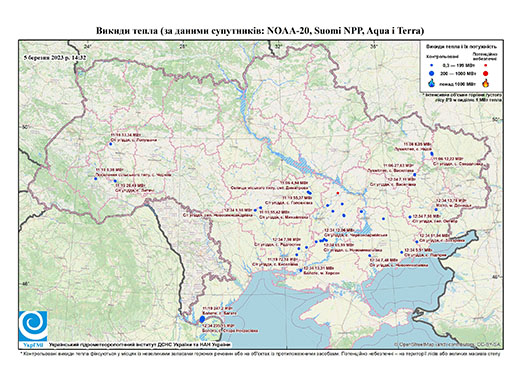Click the small red dot legend symbol

coord(486,65)
